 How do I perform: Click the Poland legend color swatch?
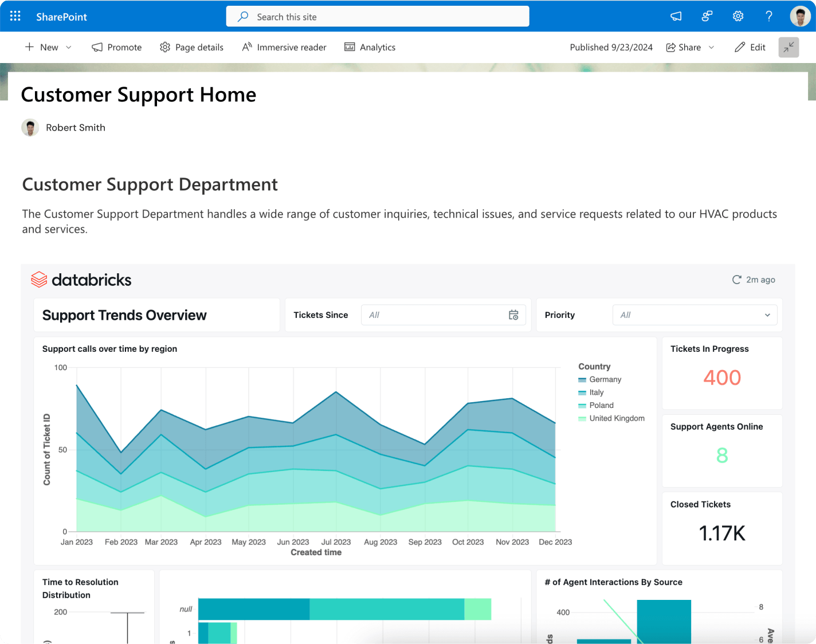582,406
